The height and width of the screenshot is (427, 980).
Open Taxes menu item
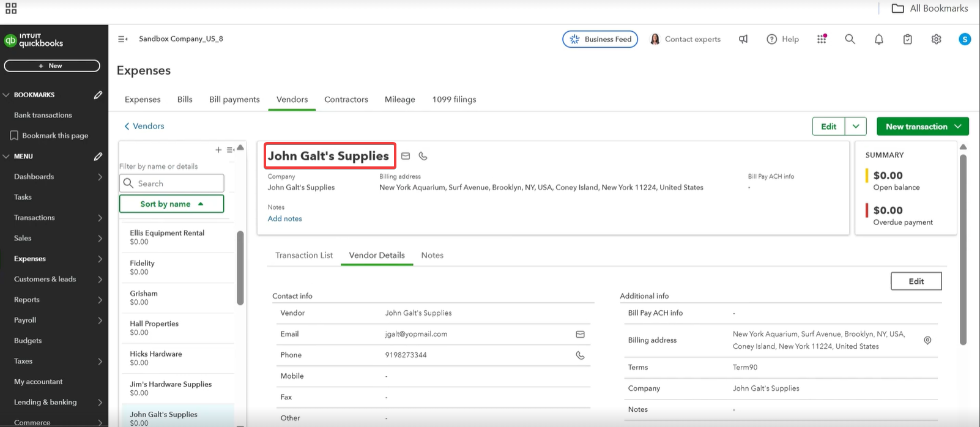coord(54,361)
